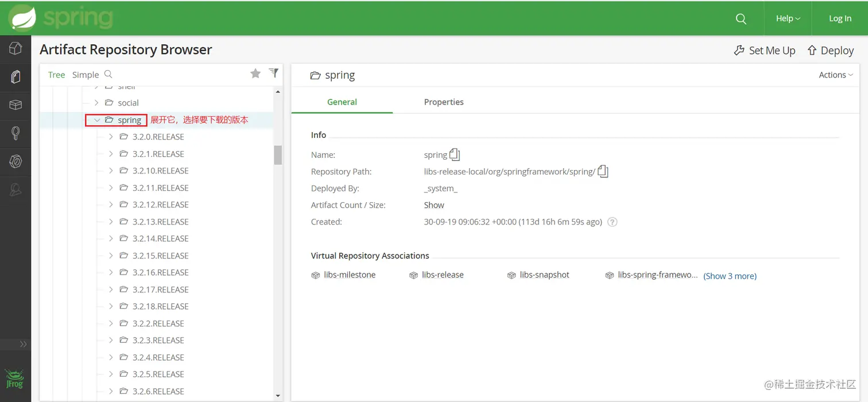
Task: Select the Properties tab
Action: pos(444,102)
